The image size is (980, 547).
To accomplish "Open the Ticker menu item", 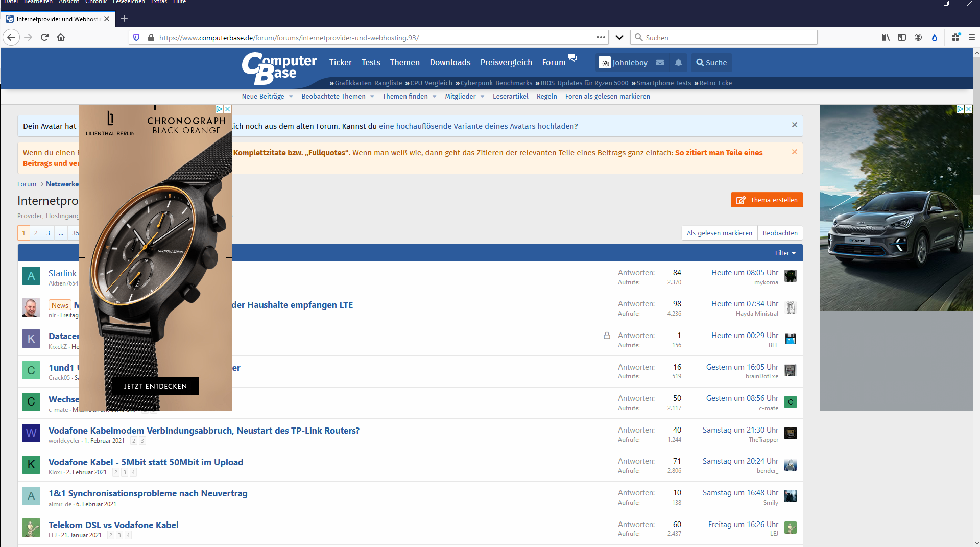I will [x=340, y=62].
